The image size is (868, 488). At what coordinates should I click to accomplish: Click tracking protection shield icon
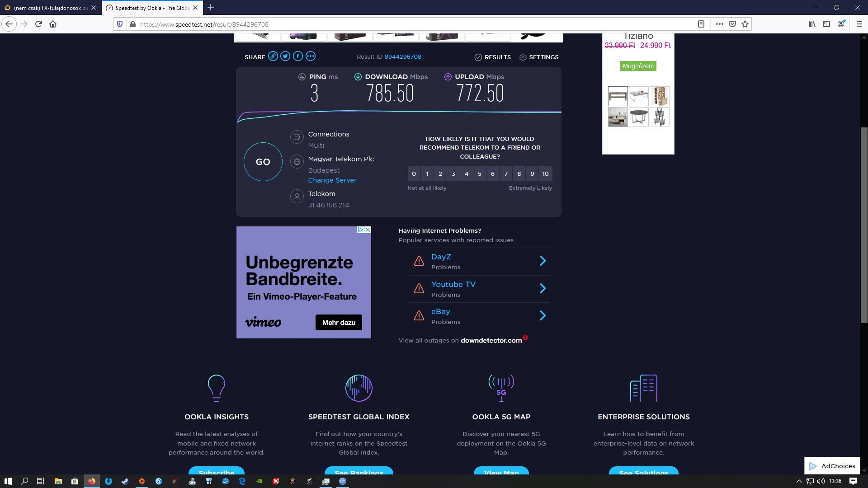120,24
